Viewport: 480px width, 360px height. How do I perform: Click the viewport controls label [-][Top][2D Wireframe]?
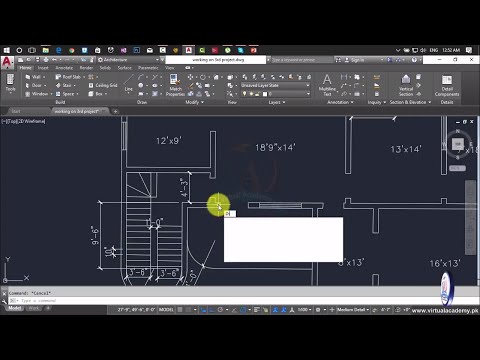tap(23, 121)
